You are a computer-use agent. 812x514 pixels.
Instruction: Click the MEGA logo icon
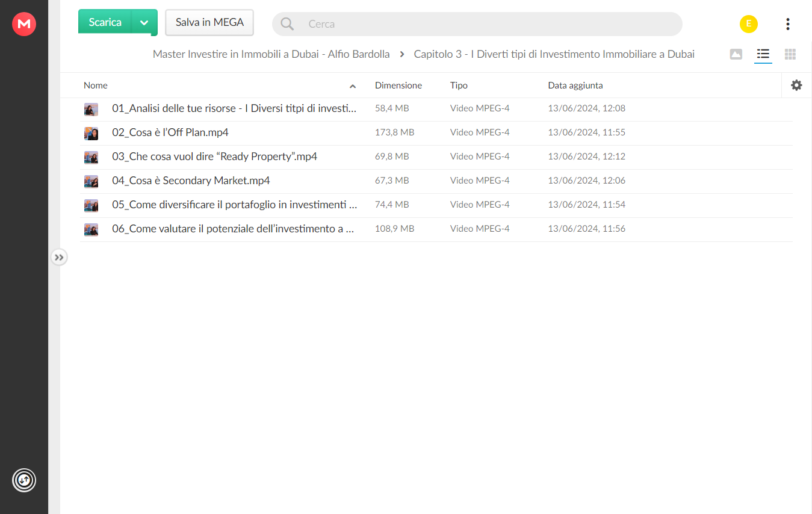pyautogui.click(x=24, y=24)
